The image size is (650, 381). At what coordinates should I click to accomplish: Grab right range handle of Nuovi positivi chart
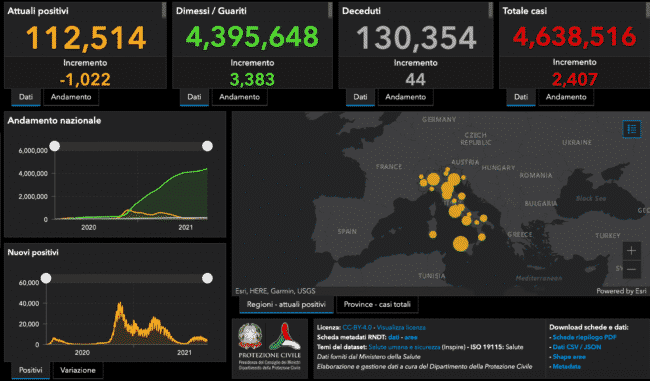coord(207,278)
